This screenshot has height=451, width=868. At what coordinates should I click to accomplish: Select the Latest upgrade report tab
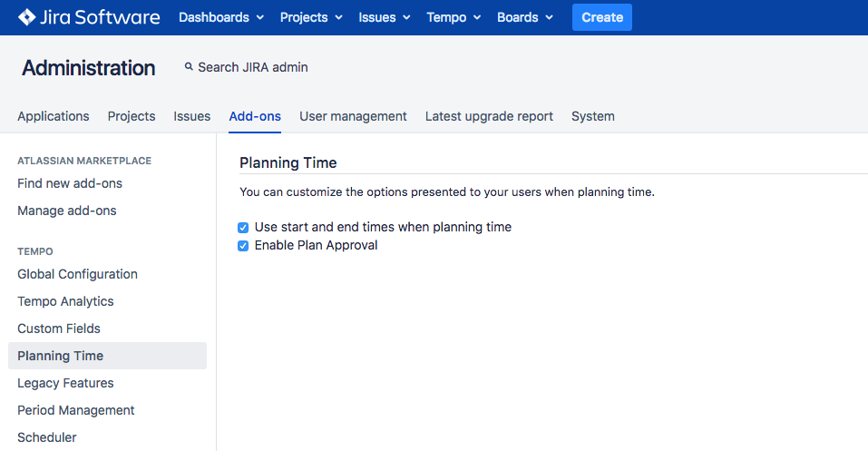coord(489,116)
